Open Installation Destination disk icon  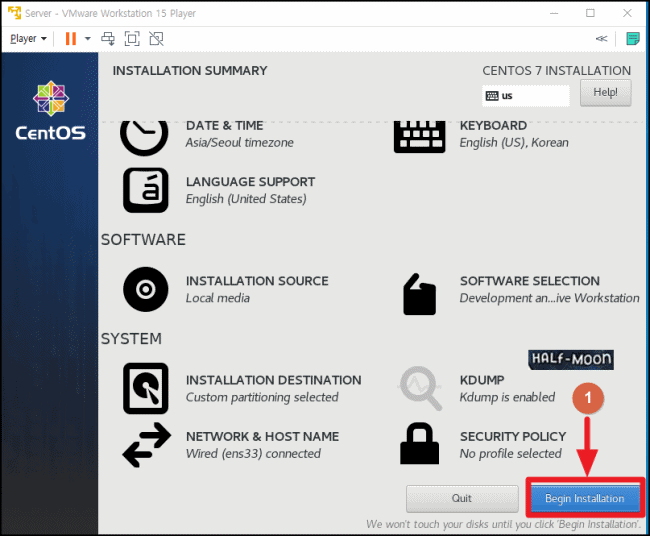(146, 388)
